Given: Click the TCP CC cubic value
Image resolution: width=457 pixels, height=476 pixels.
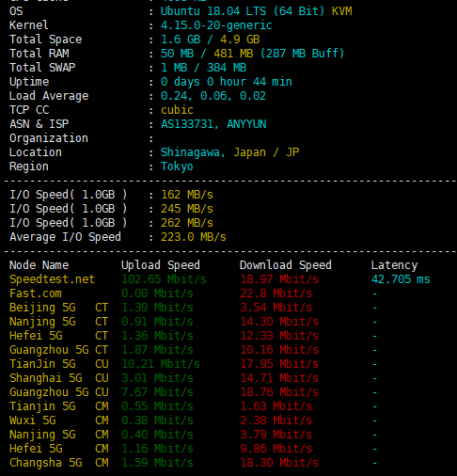Looking at the screenshot, I should [x=177, y=110].
